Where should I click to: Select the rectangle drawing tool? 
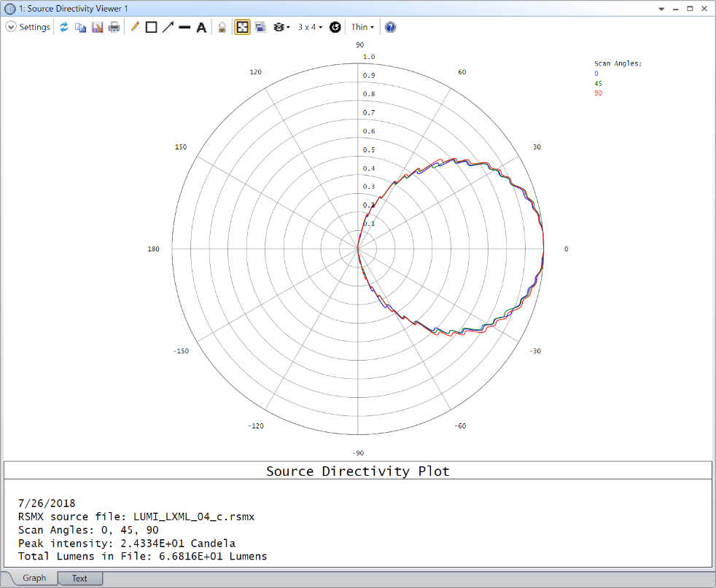pos(151,28)
